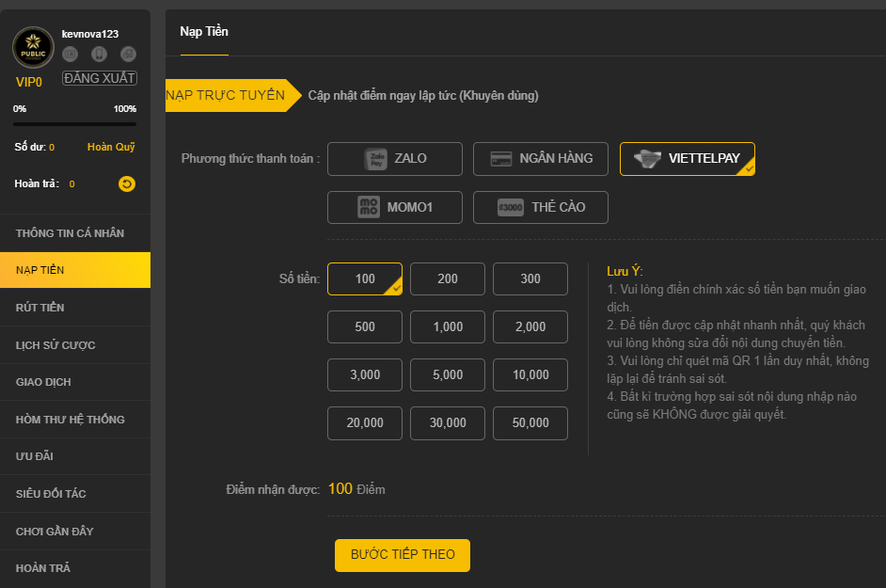Click the yellow refresh icon beside Hoàn trả
This screenshot has width=886, height=588.
tap(127, 183)
